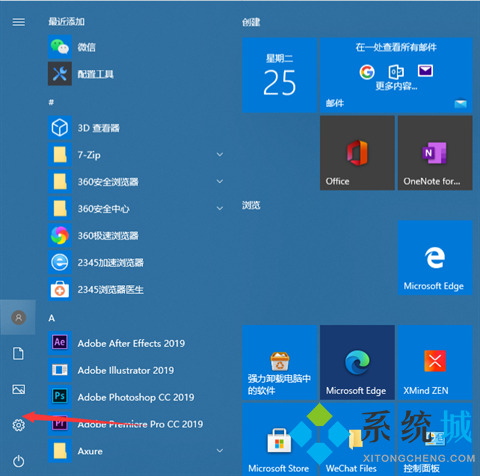Screen dimensions: 480x476
Task: Click the 360安全浏览器 folder icon
Action: coord(60,182)
